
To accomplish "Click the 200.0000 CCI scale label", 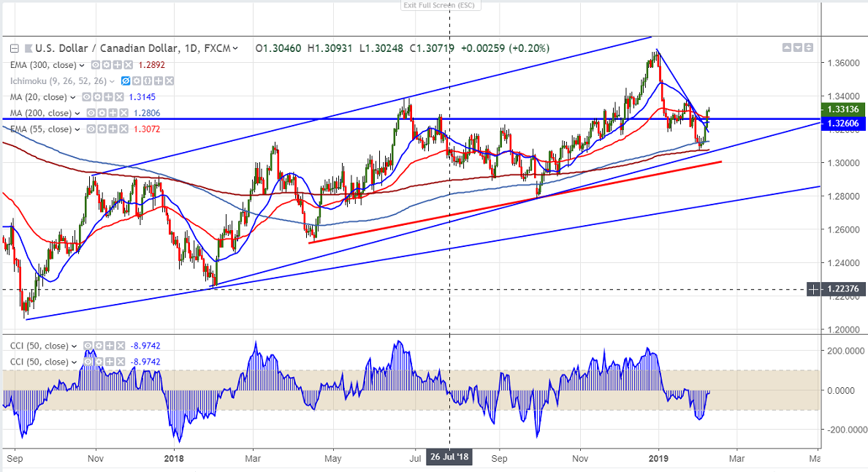I will (x=845, y=351).
